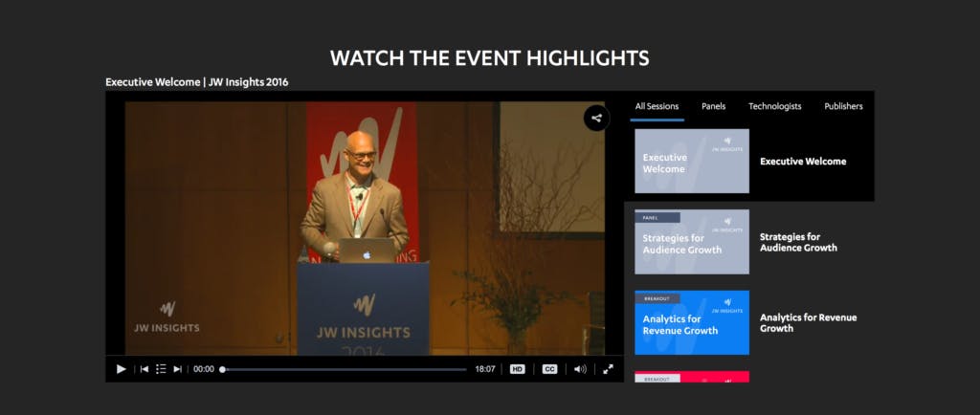Screen dimensions: 980x415
Task: Switch to the Technologists tab
Action: coord(775,106)
